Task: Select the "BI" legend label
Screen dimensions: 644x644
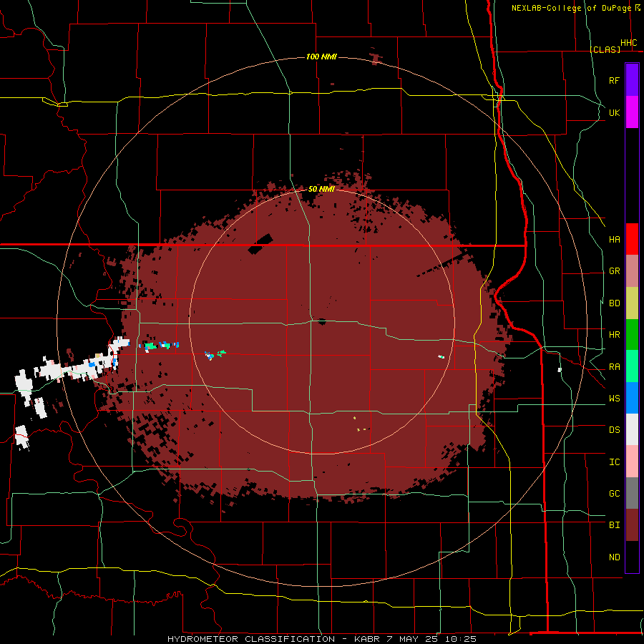Action: pos(614,525)
